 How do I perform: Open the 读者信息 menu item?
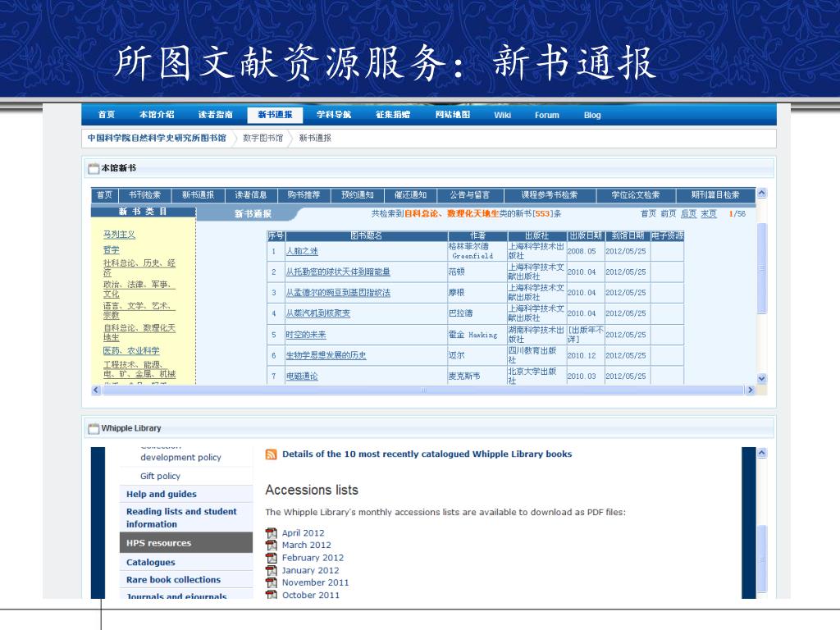click(x=251, y=195)
